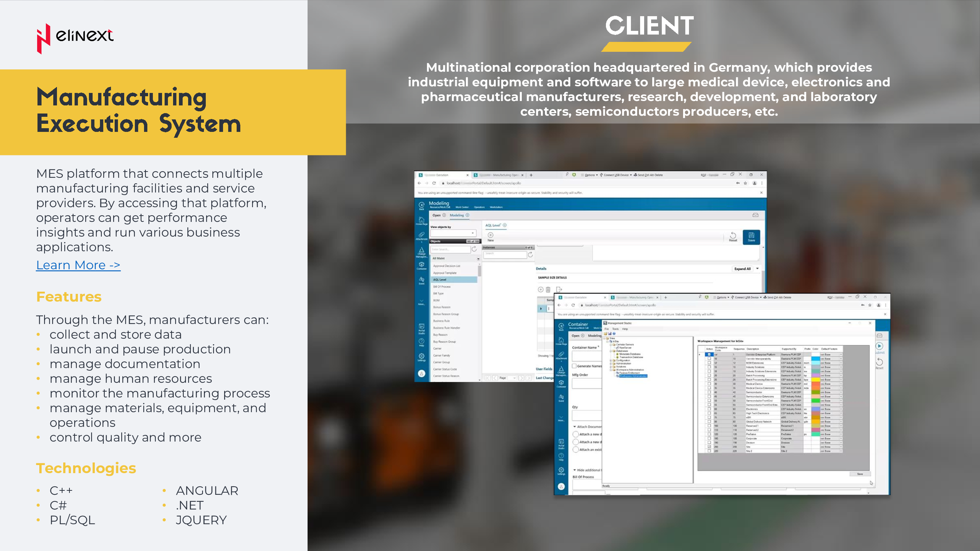Click the New plus icon under AQL Level

click(491, 235)
